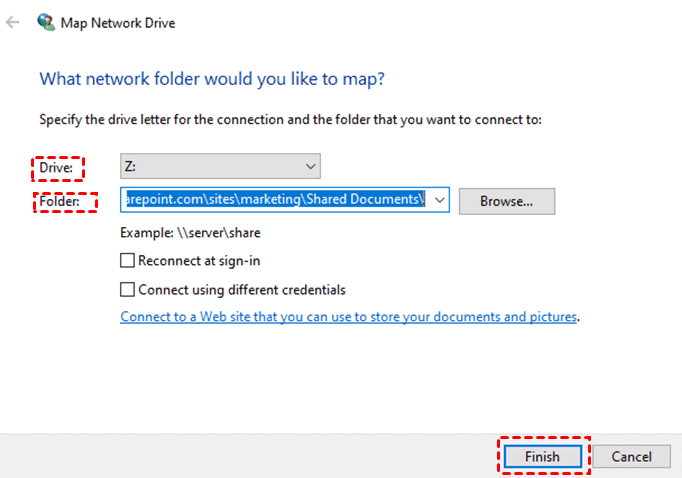Open the Connect to a Web site link
The width and height of the screenshot is (682, 478).
pos(349,317)
